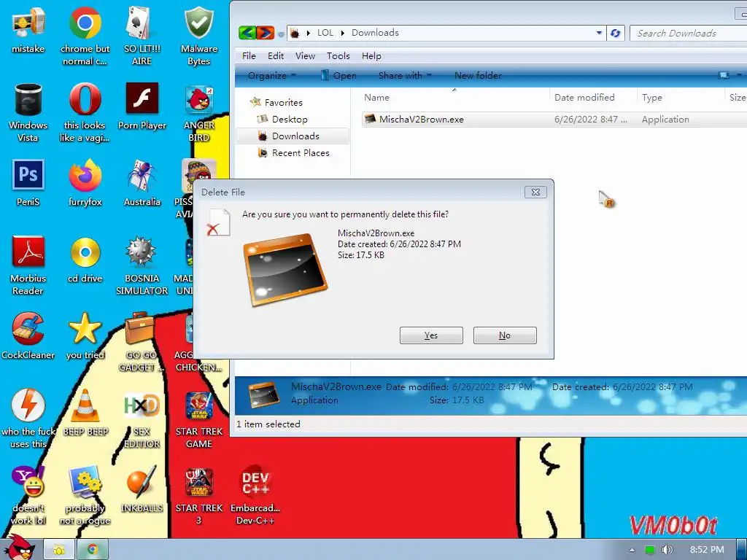747x560 pixels.
Task: Click the Open toolbar button
Action: [338, 75]
